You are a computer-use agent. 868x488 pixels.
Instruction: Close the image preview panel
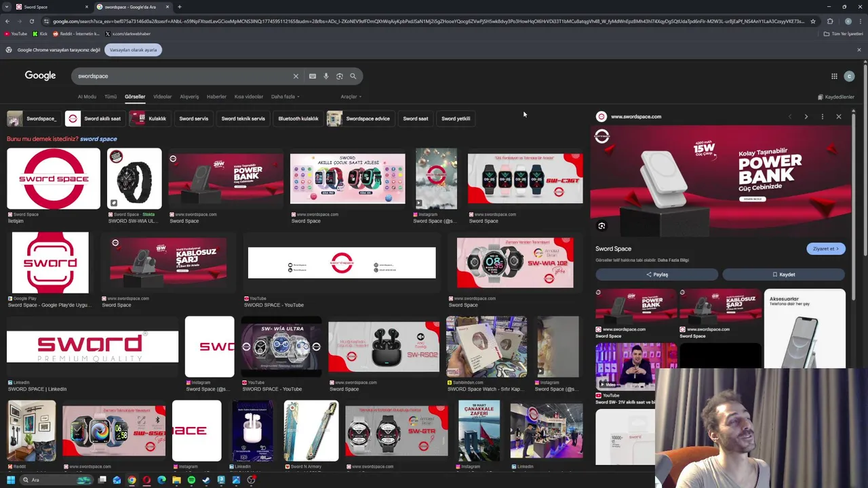click(838, 117)
